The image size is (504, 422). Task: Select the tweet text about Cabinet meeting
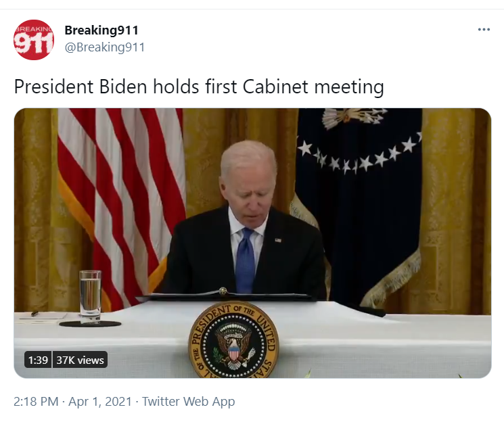pos(199,87)
